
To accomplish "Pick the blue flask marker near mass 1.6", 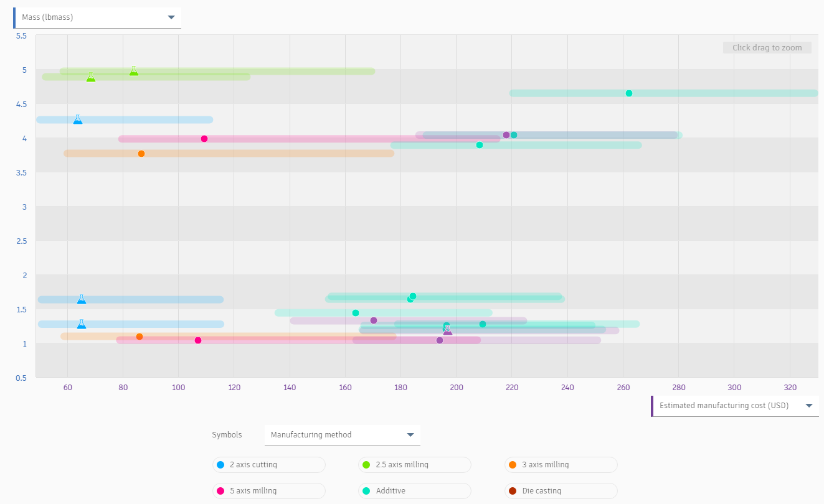I will point(82,299).
